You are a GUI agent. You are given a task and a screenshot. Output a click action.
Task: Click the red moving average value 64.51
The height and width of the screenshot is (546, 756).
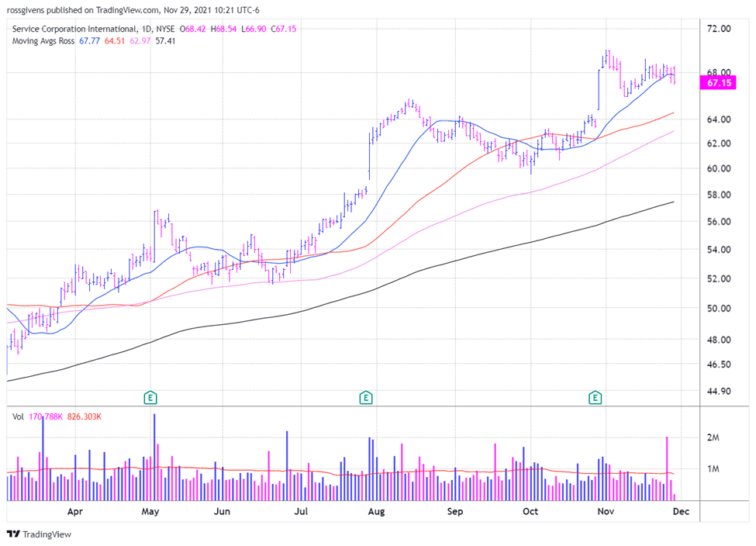tap(116, 40)
